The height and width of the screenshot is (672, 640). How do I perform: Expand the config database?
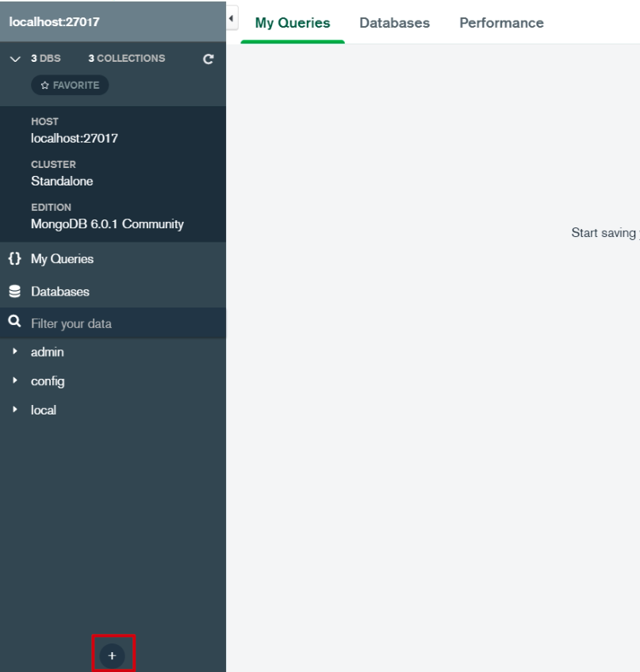[15, 380]
